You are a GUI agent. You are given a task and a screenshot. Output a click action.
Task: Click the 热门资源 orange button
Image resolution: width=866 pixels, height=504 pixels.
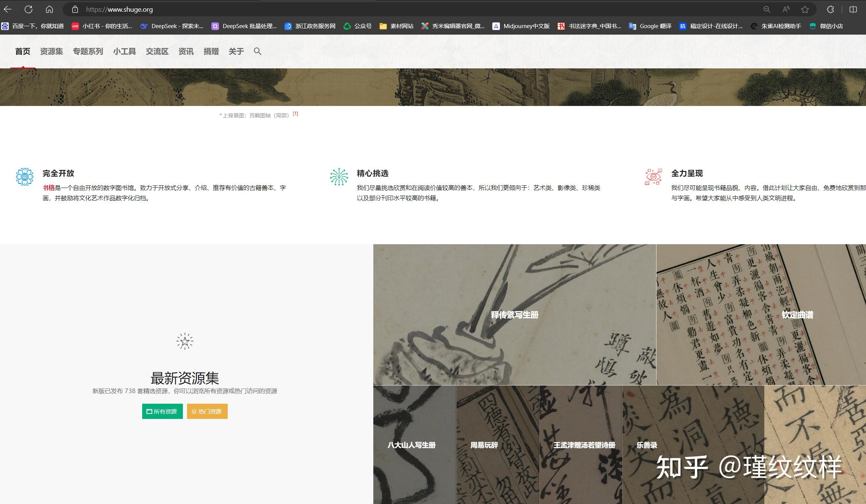coord(207,411)
